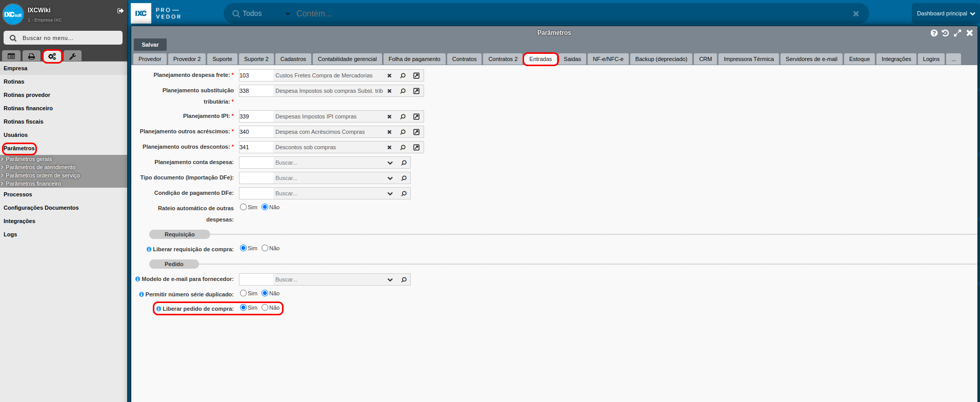
Task: Clear Planejamento outros acréscimos value
Action: click(389, 132)
